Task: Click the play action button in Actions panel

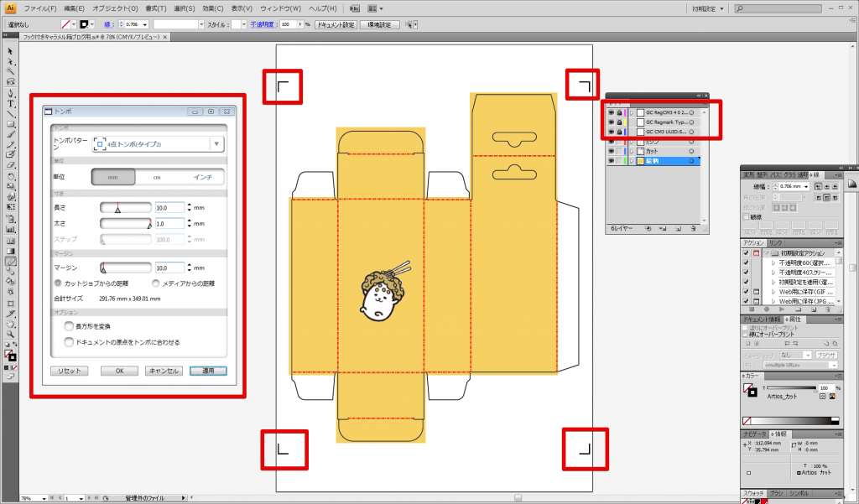Action: click(782, 309)
